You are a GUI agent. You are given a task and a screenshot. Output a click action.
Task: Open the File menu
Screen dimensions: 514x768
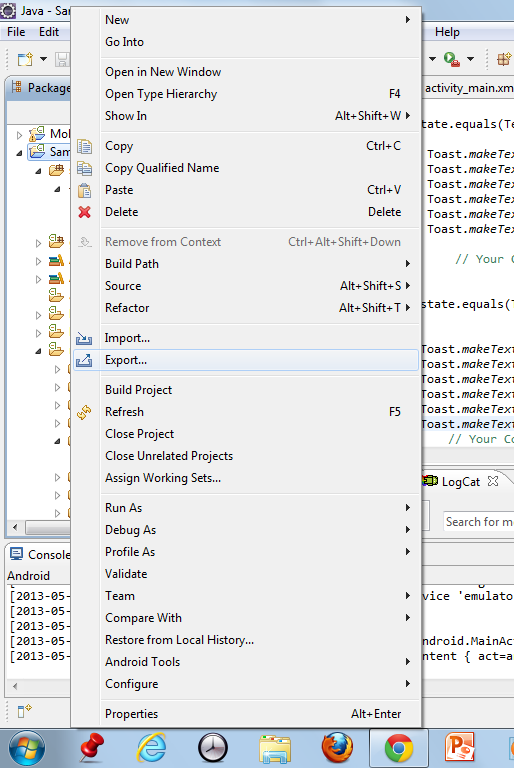point(16,32)
